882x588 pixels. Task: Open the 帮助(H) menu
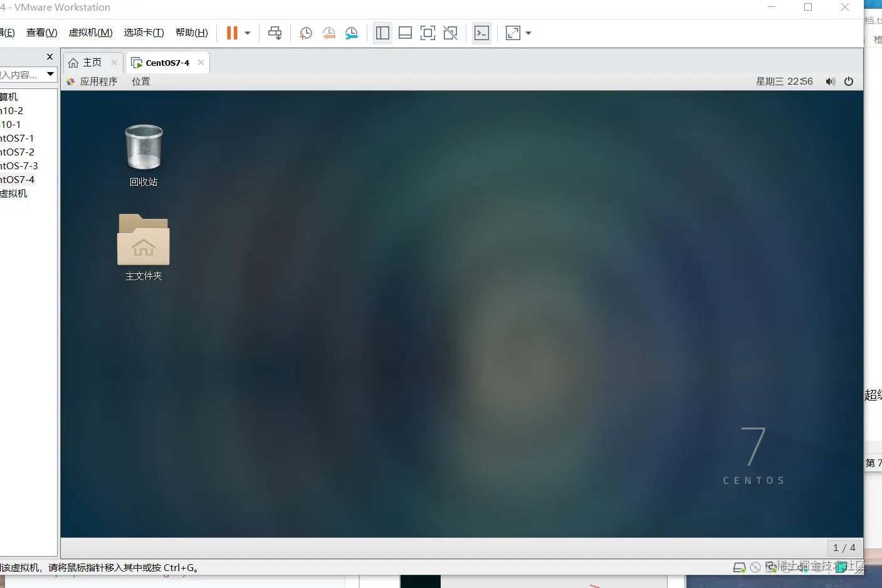pyautogui.click(x=192, y=33)
